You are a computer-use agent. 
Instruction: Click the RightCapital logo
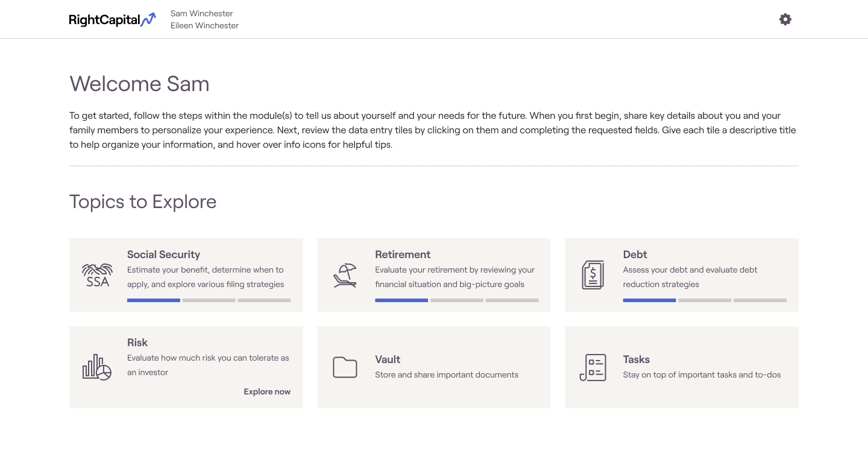[112, 19]
